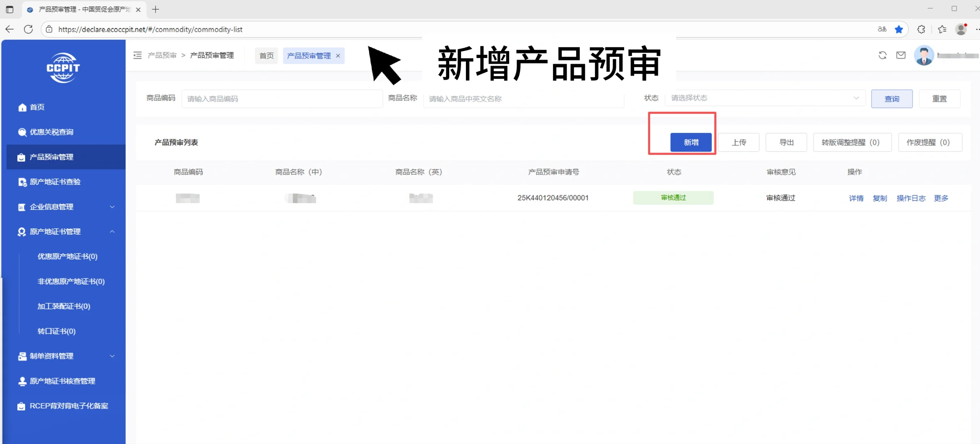点击浏览器地址栏的收藏星标

[x=899, y=29]
